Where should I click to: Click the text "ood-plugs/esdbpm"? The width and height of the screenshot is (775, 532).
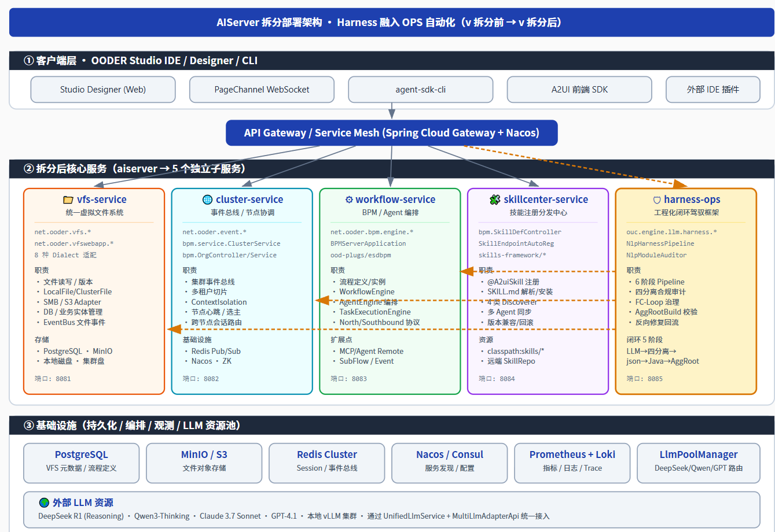coord(361,255)
